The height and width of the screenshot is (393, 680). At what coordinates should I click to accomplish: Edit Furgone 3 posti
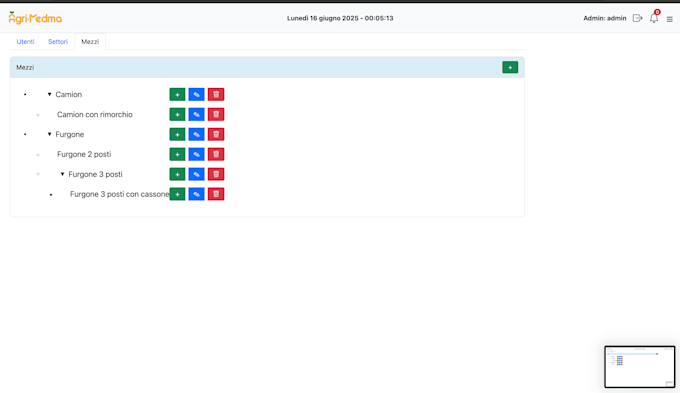(196, 174)
